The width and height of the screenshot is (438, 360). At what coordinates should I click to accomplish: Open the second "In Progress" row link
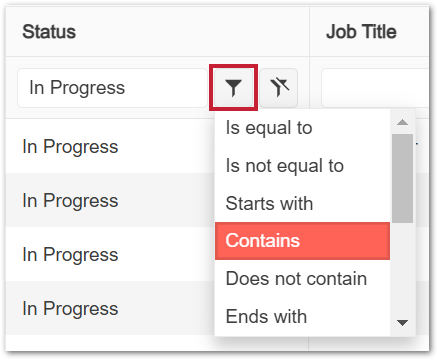tap(70, 201)
